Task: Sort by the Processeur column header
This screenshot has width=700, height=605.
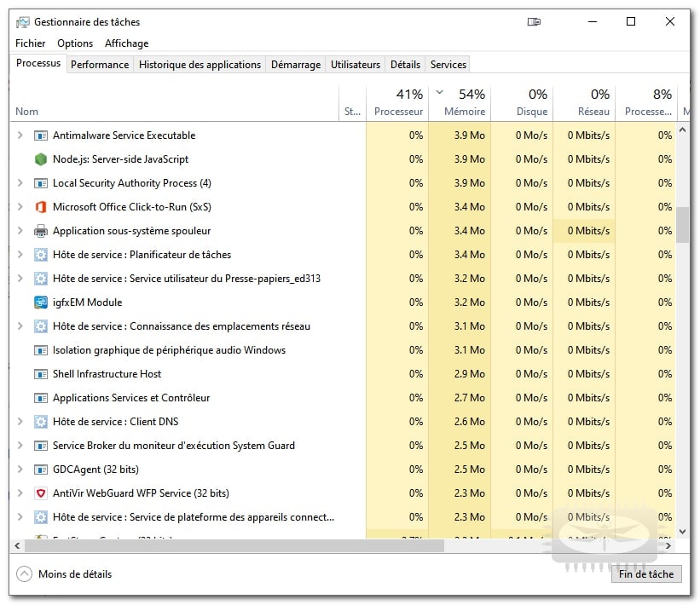Action: pos(398,103)
